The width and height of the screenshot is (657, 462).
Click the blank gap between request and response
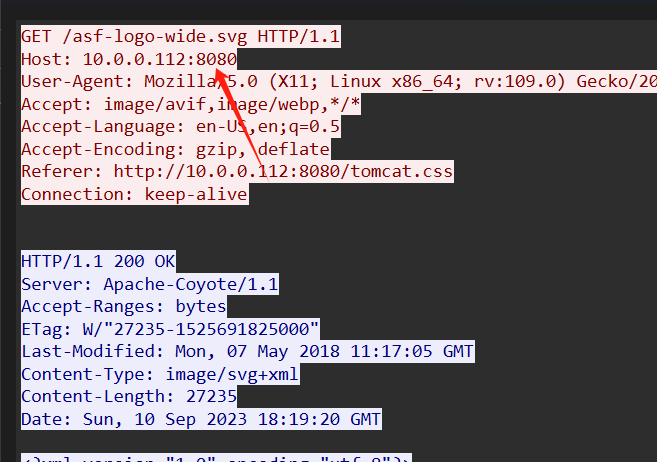click(x=327, y=228)
